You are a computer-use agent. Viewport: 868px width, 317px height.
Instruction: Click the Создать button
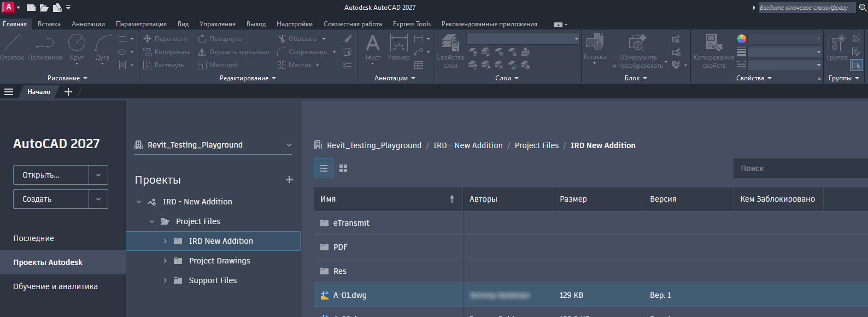[x=51, y=199]
